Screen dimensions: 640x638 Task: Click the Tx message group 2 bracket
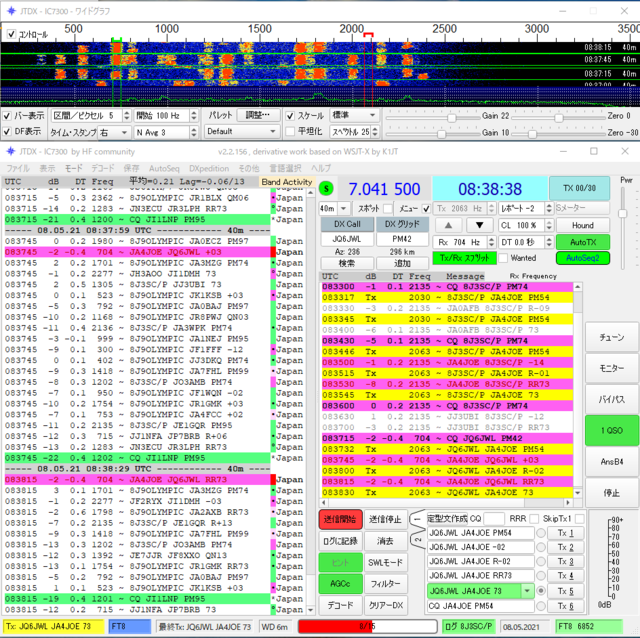click(x=417, y=540)
